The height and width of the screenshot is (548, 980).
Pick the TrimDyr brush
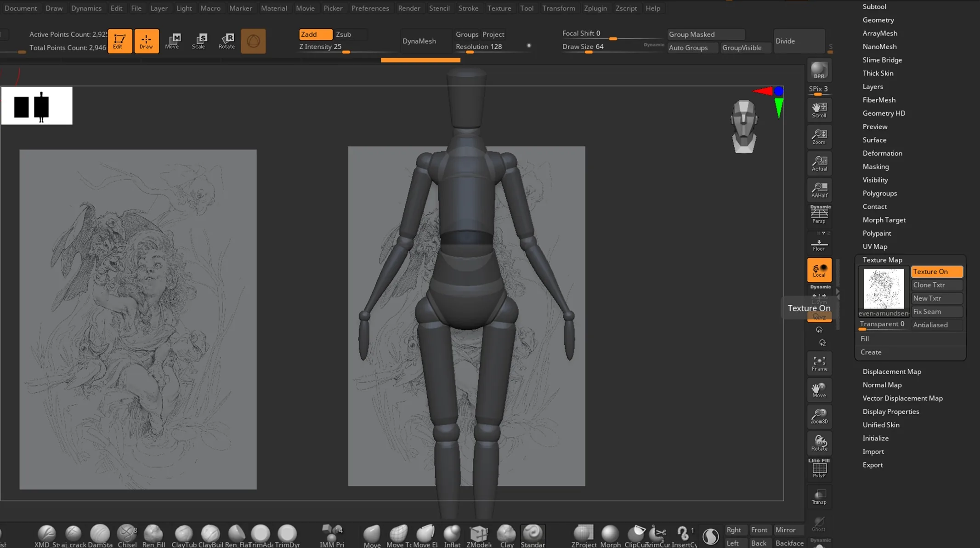click(287, 536)
